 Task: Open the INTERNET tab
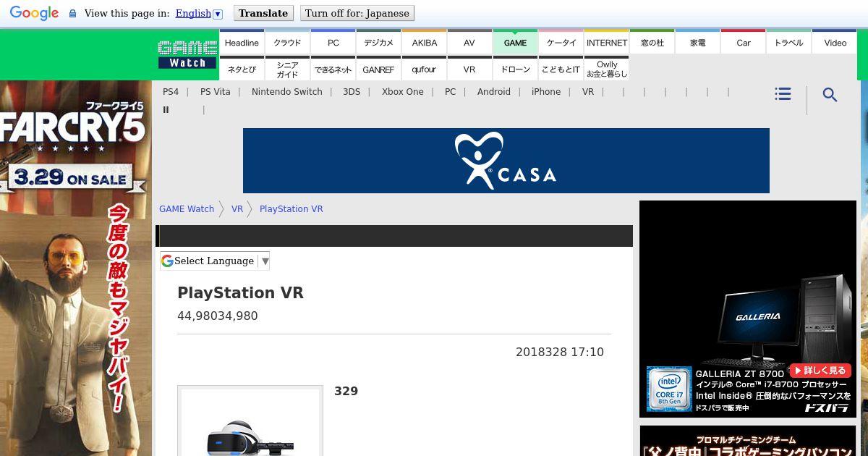point(606,43)
